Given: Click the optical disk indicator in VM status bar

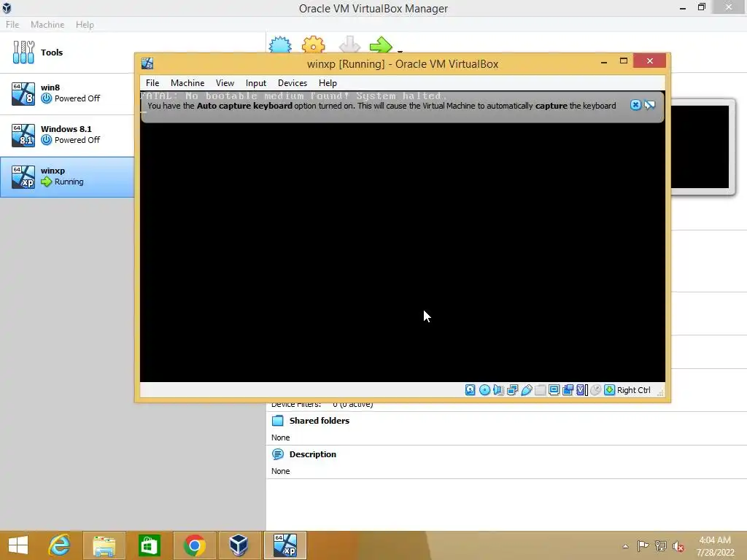Looking at the screenshot, I should pyautogui.click(x=484, y=390).
